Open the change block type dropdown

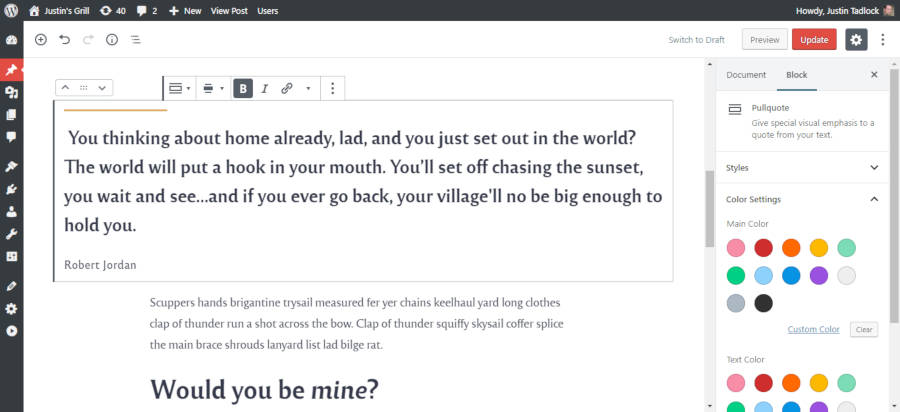(x=180, y=88)
